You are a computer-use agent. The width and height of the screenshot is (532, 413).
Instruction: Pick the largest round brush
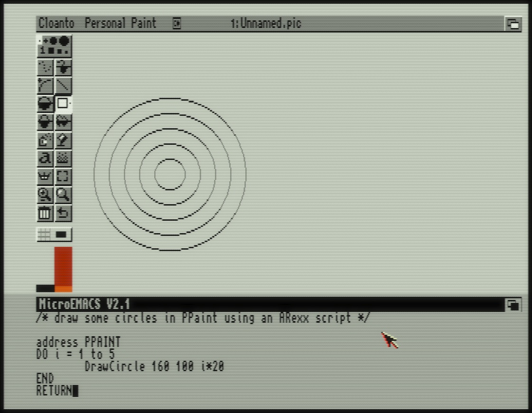click(64, 41)
